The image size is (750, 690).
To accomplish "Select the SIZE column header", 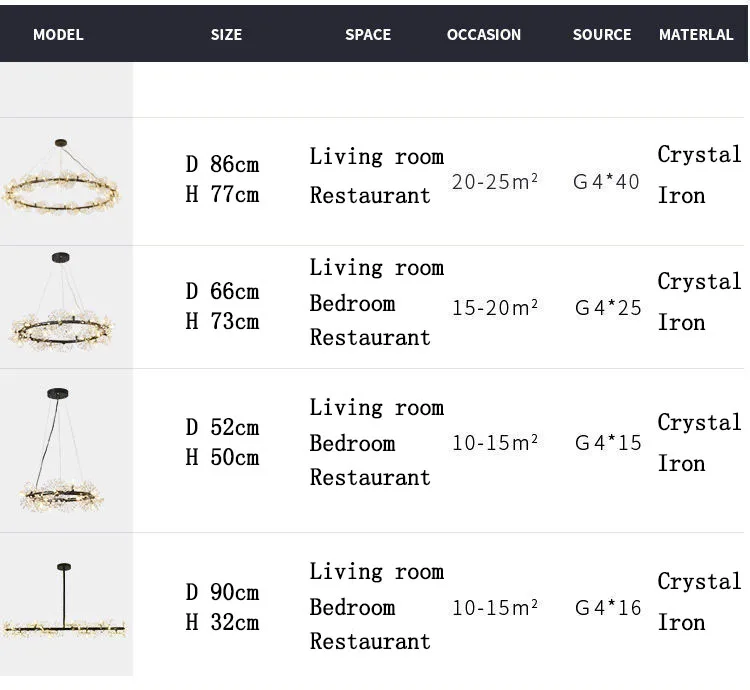I will click(226, 35).
